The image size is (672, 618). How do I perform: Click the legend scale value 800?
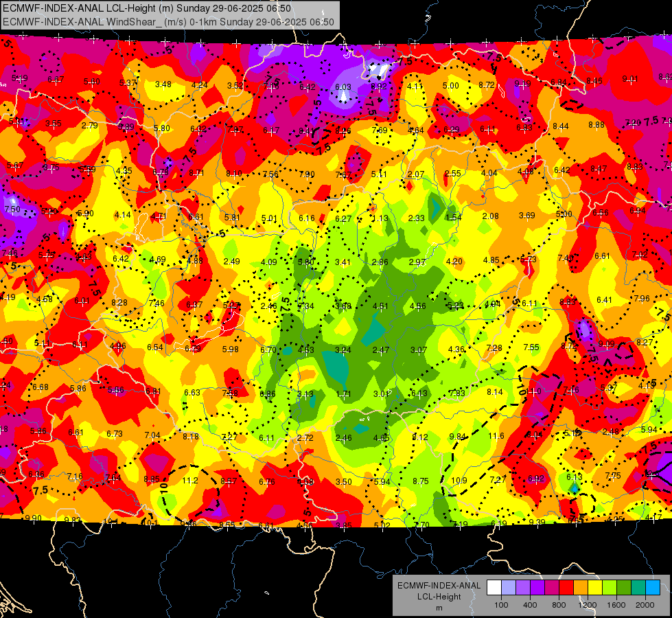pos(559,605)
